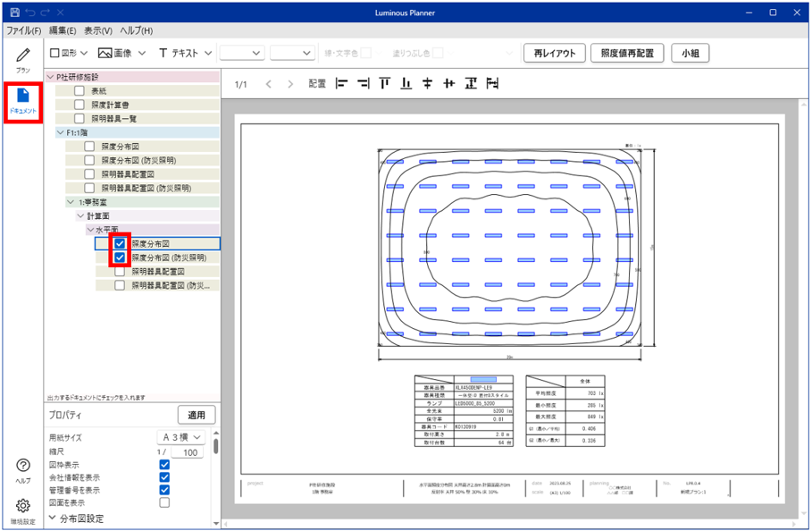Open the 表示(V) menu
Viewport: 812px width, 531px height.
97,31
